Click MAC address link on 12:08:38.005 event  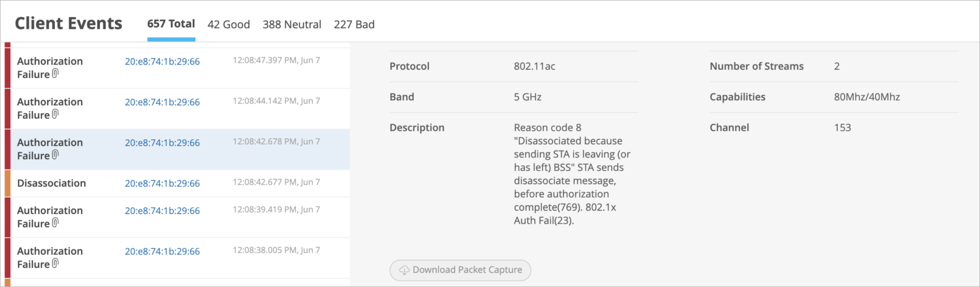[162, 251]
